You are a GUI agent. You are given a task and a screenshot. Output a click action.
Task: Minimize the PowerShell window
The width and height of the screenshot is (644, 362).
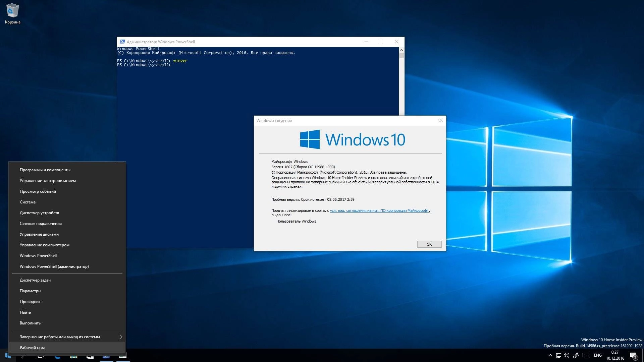pos(366,42)
